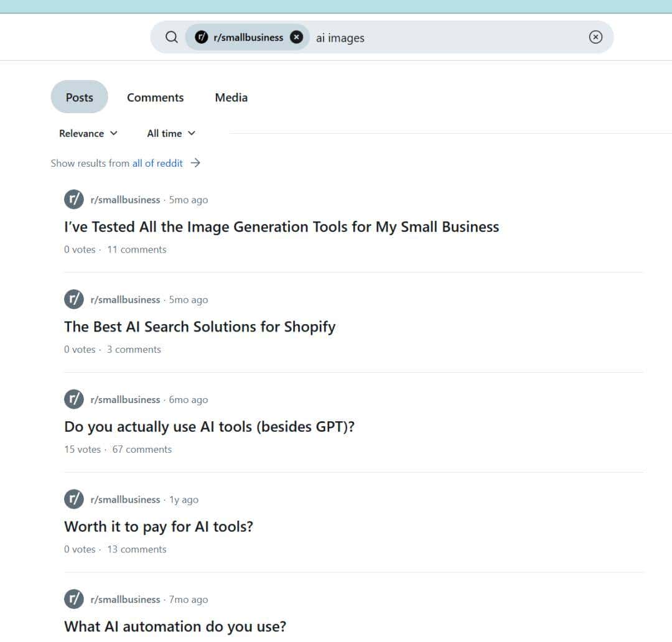Image resolution: width=672 pixels, height=642 pixels.
Task: Open the Image Generation Tools post
Action: pos(281,227)
